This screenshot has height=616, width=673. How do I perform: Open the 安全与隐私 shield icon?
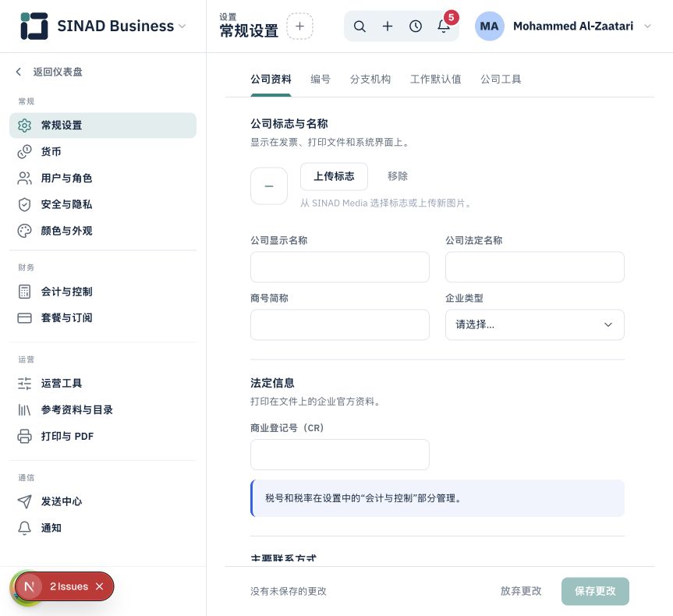24,204
